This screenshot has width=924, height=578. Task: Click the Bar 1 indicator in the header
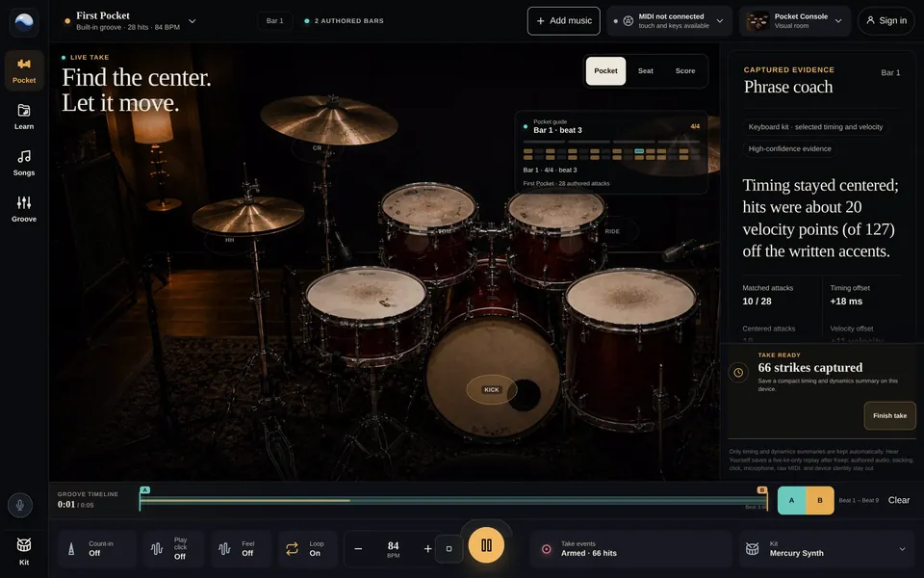[274, 20]
